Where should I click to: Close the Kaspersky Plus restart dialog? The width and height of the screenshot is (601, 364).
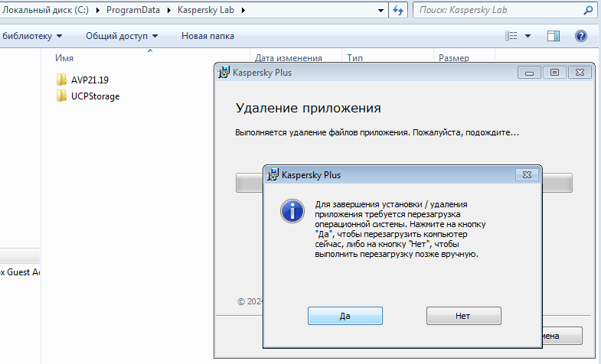[x=527, y=175]
